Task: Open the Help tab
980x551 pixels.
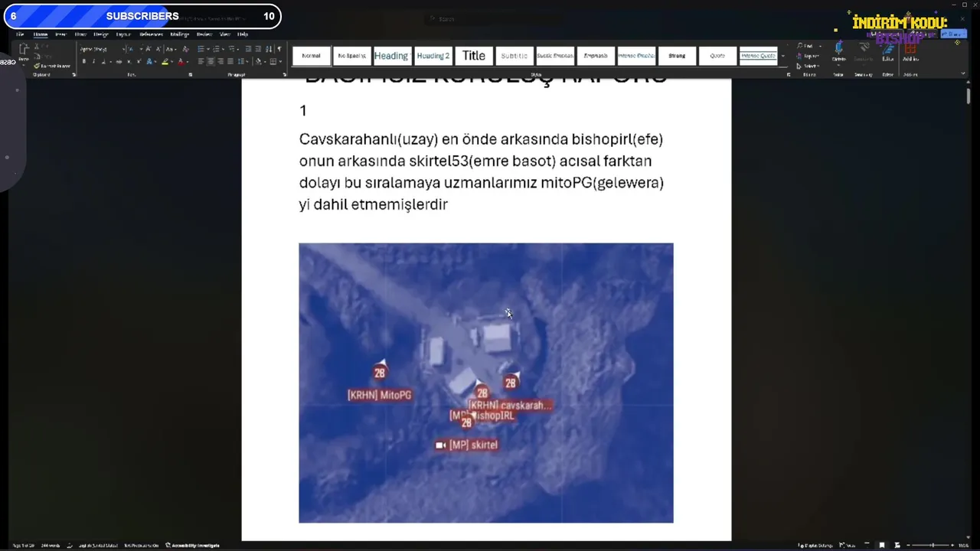Action: (243, 34)
